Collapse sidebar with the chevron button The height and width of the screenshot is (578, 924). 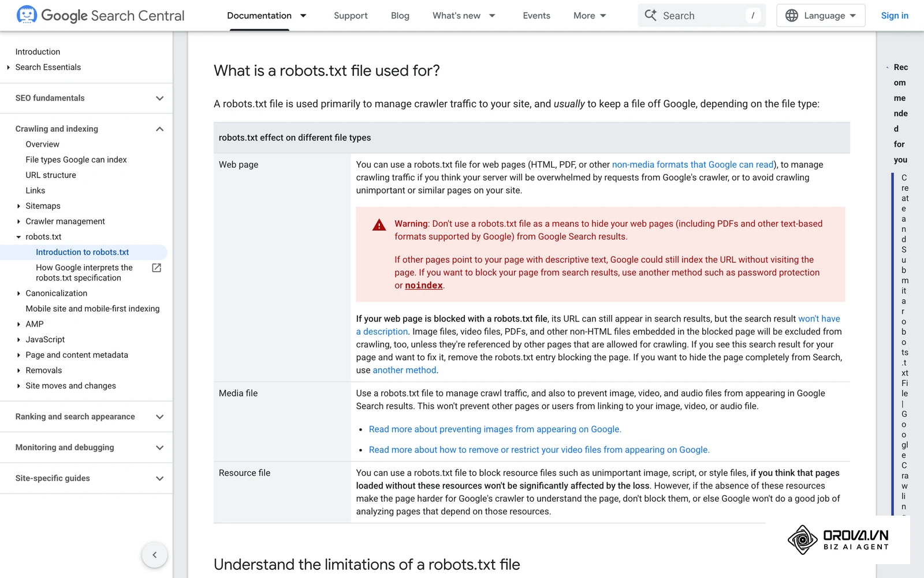point(154,555)
